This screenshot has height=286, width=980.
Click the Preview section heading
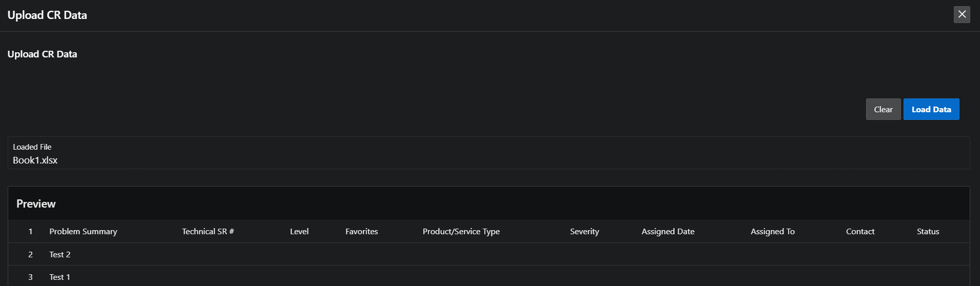36,203
